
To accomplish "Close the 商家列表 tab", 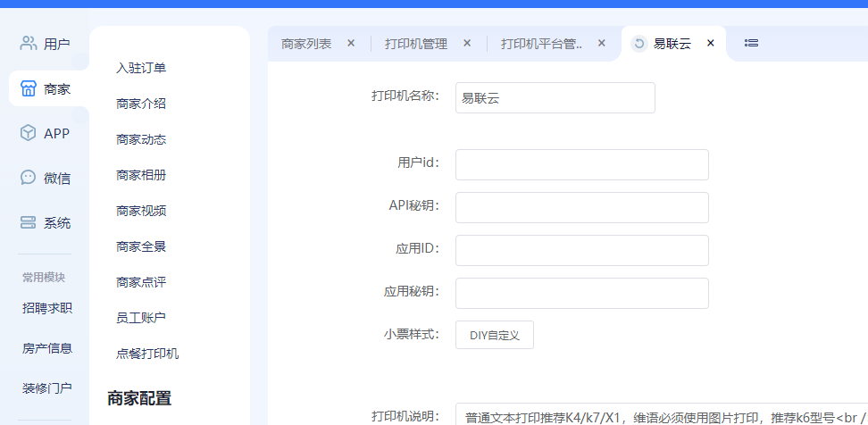I will pos(351,43).
